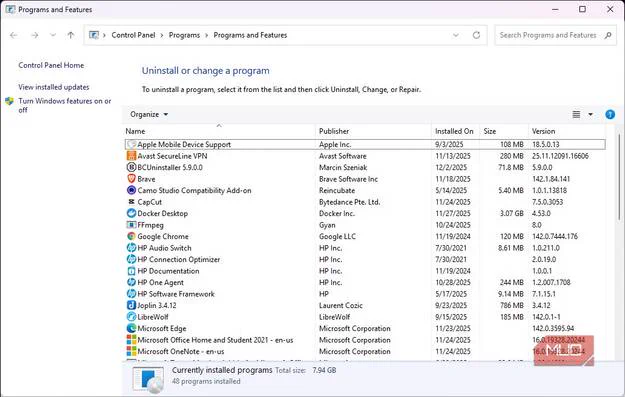Go up one level with the up arrow
The image size is (625, 397).
point(71,35)
